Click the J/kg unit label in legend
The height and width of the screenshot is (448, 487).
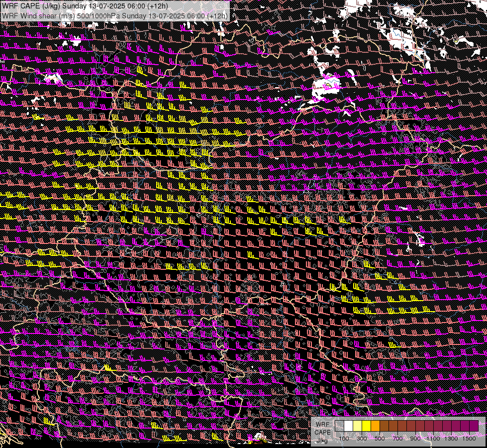[x=322, y=441]
